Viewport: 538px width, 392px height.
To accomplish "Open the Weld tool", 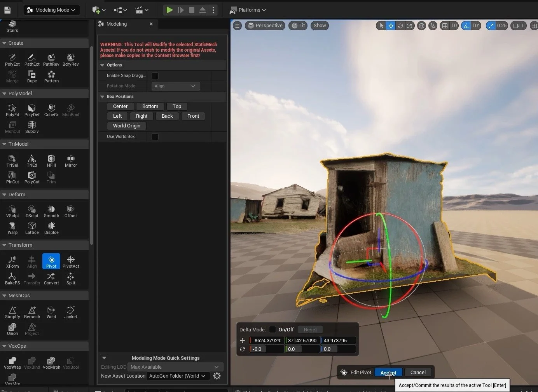I will (x=51, y=312).
